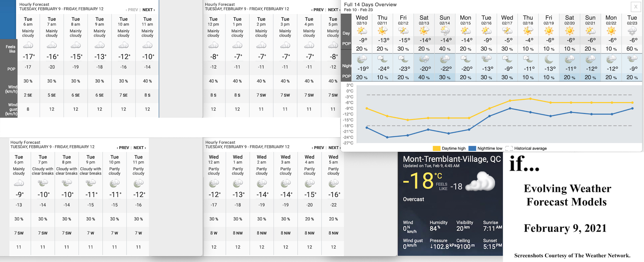Click the Tue 6 am mainly cloudy icon

pos(28,45)
